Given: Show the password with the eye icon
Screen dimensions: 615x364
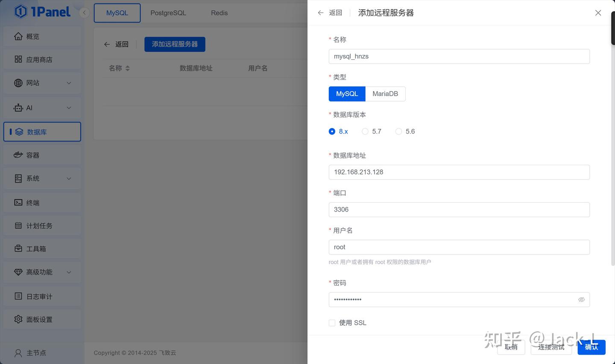Looking at the screenshot, I should [x=581, y=300].
